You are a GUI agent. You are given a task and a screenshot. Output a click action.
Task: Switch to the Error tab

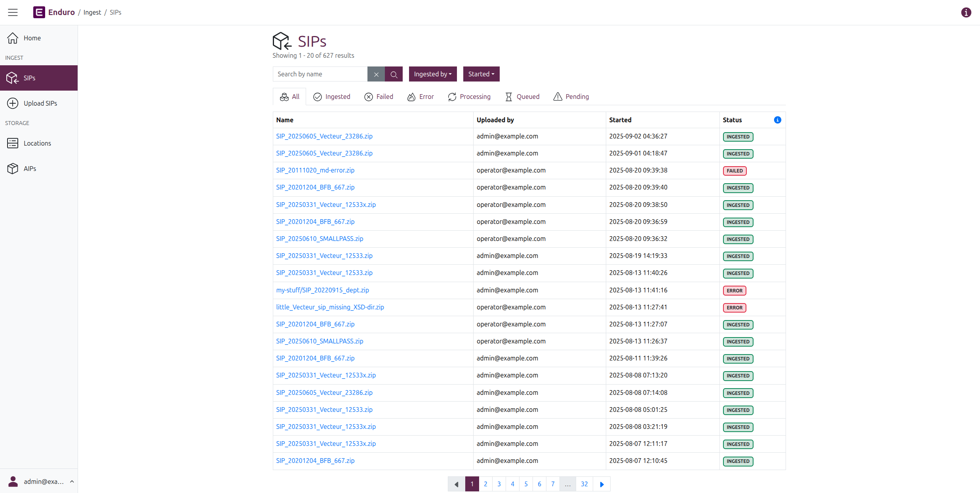pos(421,97)
